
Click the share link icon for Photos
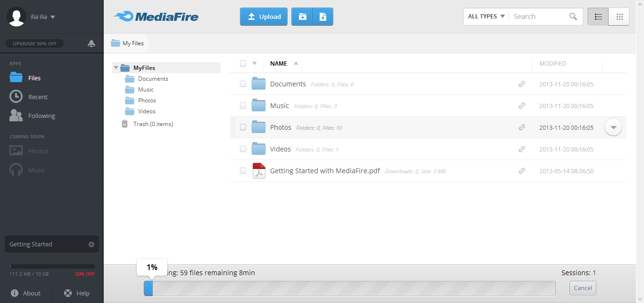coord(522,127)
